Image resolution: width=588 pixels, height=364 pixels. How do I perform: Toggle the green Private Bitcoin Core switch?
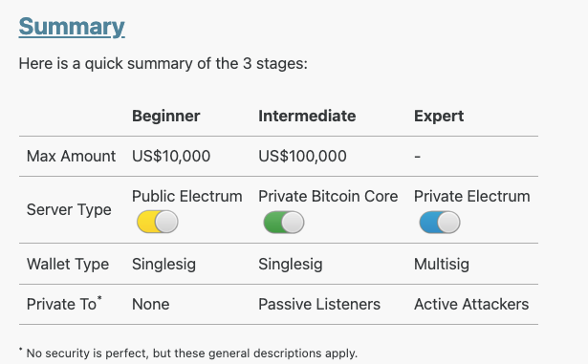coord(284,223)
